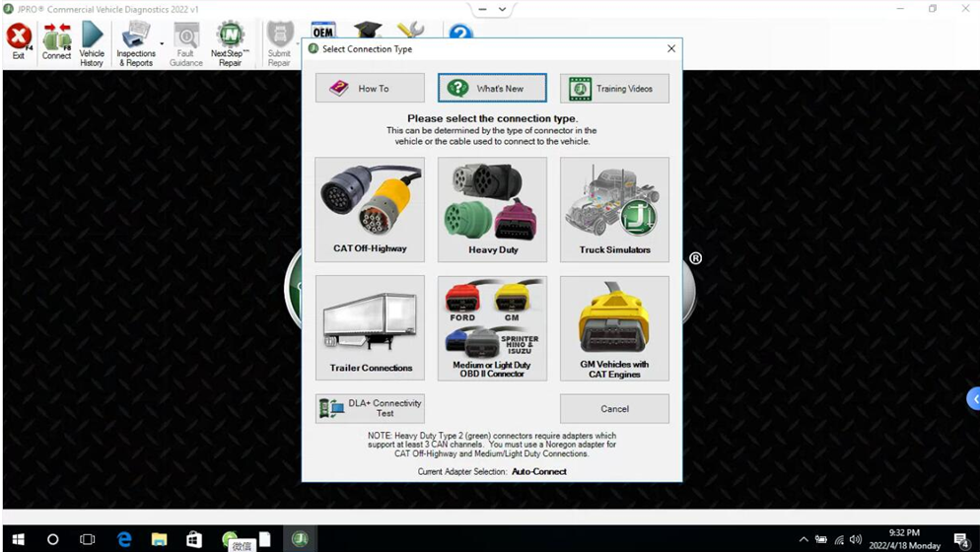The image size is (980, 552).
Task: Select GM Vehicles with CAT Engines
Action: (614, 328)
